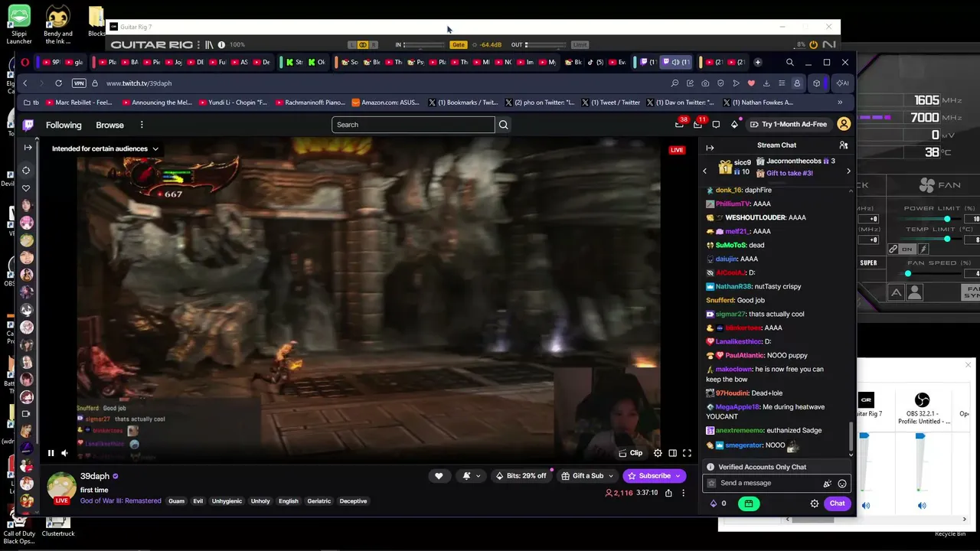The image size is (980, 551).
Task: Open Twitch whispers speech-bubble icon
Action: click(x=716, y=125)
